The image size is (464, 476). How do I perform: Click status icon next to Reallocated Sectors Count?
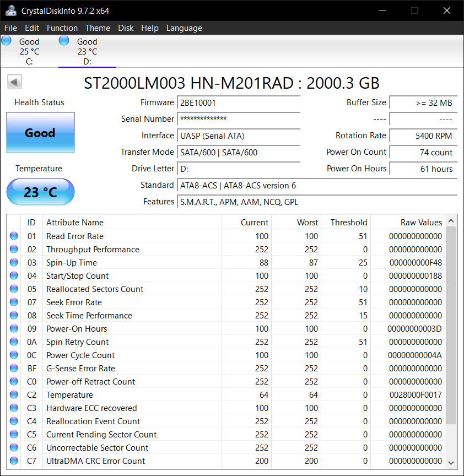(14, 289)
